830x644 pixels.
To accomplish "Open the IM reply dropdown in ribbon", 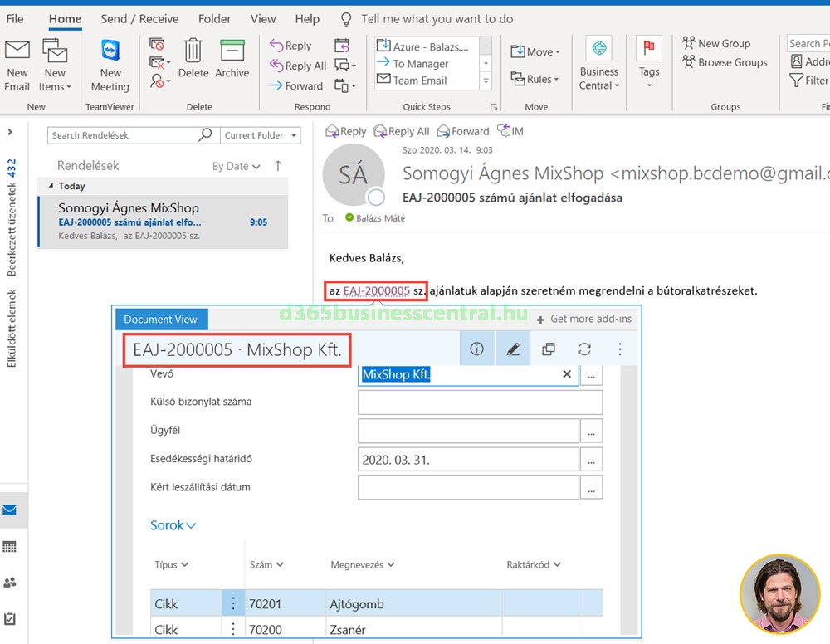I will 345,66.
